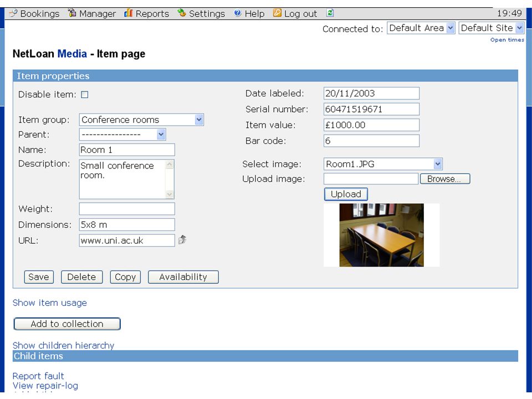Click the Item properties section header

click(265, 76)
